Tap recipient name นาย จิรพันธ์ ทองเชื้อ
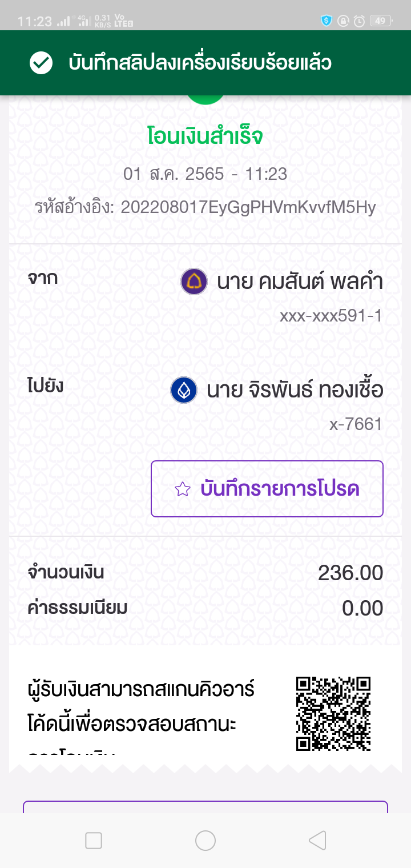The image size is (411, 868). 295,390
